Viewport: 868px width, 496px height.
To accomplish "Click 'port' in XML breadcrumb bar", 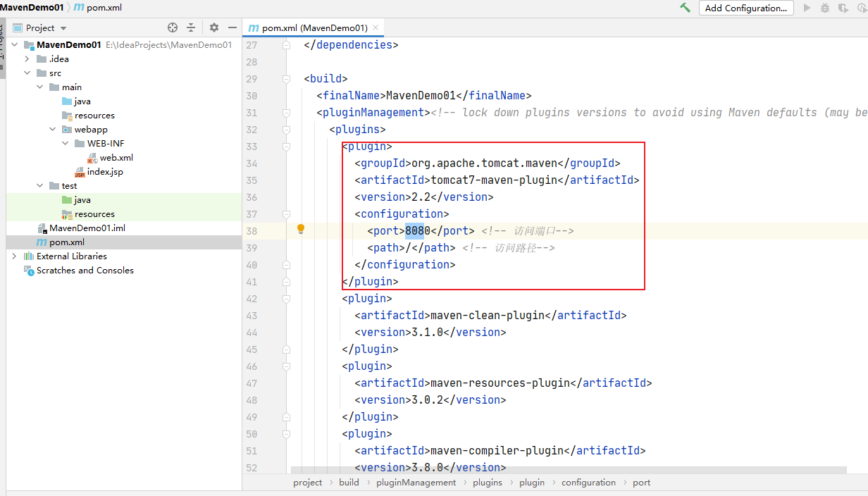I will pos(642,483).
